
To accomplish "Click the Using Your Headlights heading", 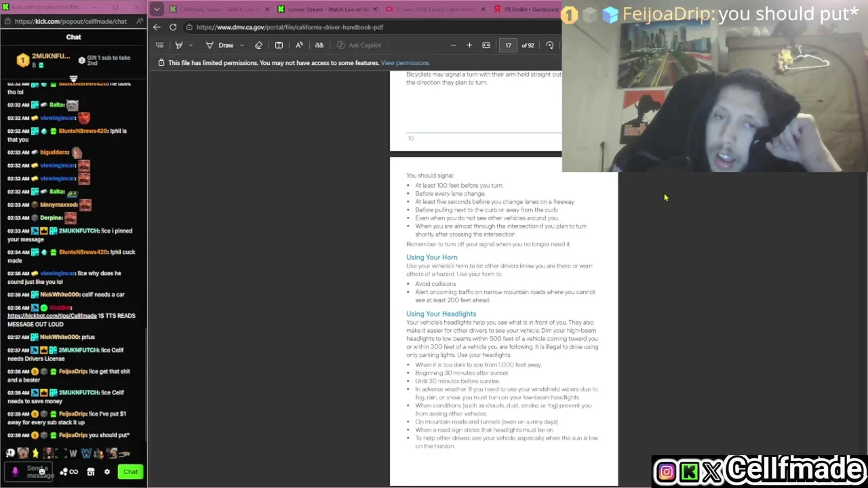I will coord(441,314).
